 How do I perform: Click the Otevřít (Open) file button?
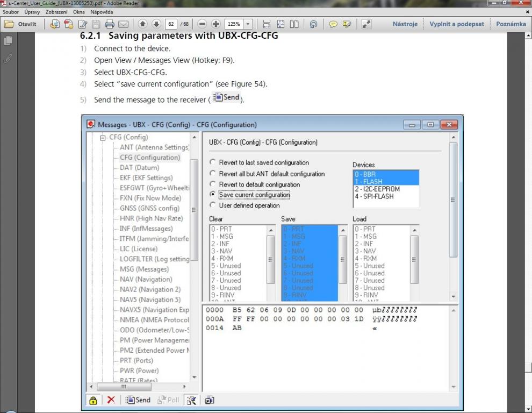pyautogui.click(x=21, y=24)
